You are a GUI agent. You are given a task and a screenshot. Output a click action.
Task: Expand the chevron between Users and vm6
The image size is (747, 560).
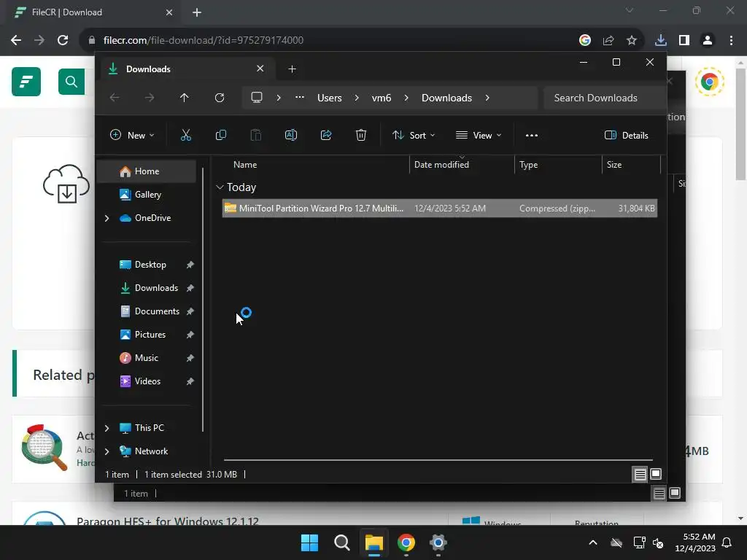357,98
